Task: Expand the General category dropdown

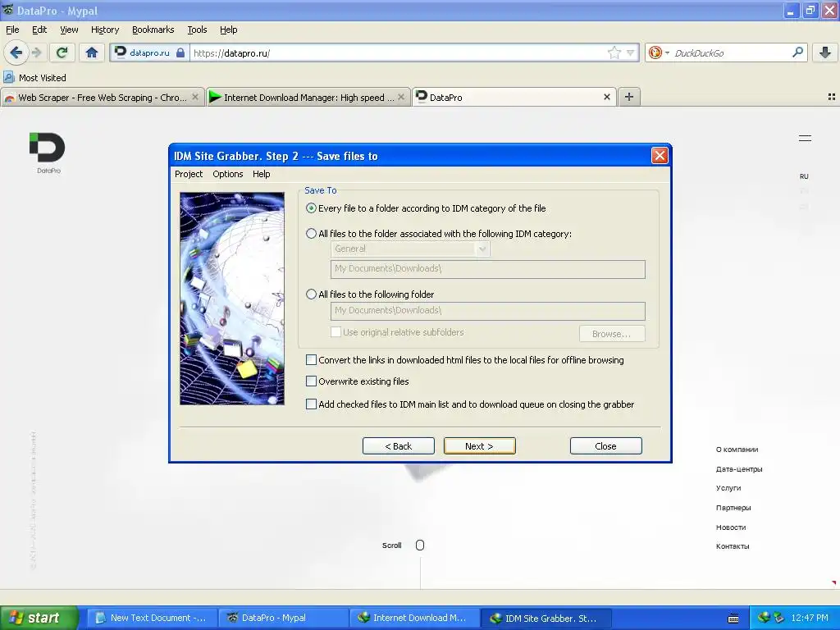Action: click(x=482, y=249)
